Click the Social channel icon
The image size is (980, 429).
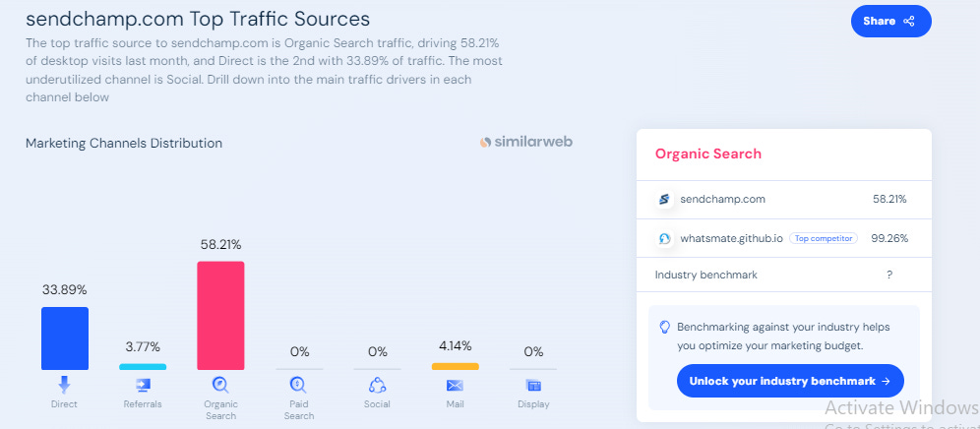377,386
